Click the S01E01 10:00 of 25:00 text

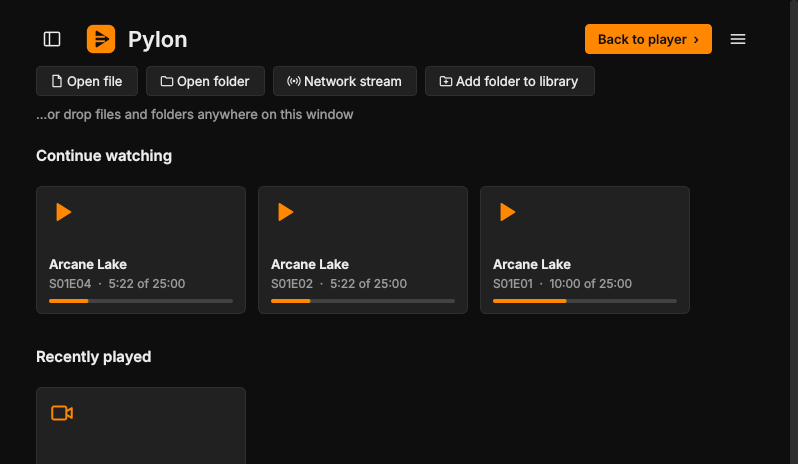[x=562, y=284]
